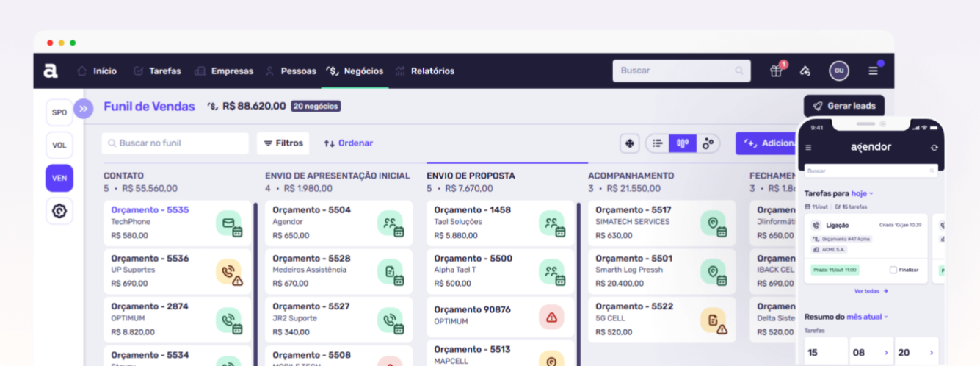Open the Ordenar sort dropdown
Image resolution: width=980 pixels, height=366 pixels.
349,143
